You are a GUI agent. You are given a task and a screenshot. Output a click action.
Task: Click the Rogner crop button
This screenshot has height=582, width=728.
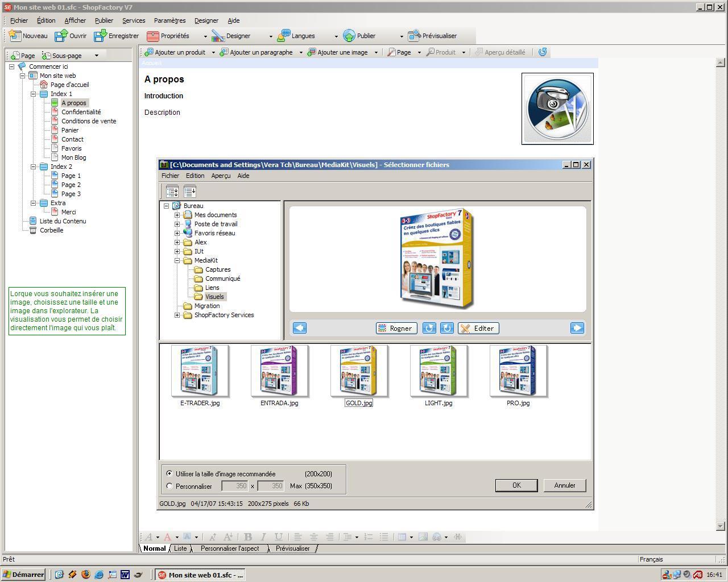click(396, 328)
